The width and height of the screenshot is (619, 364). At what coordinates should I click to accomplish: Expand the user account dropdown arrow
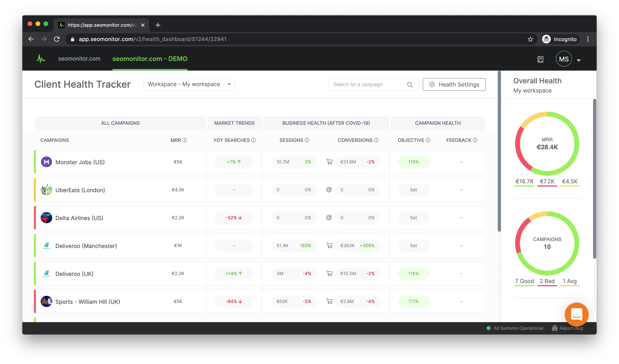[579, 60]
